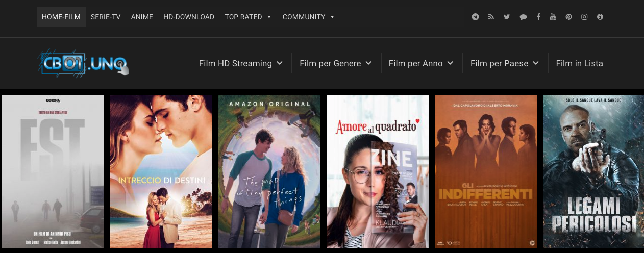Open the Telegram channel icon
The width and height of the screenshot is (644, 253).
475,17
